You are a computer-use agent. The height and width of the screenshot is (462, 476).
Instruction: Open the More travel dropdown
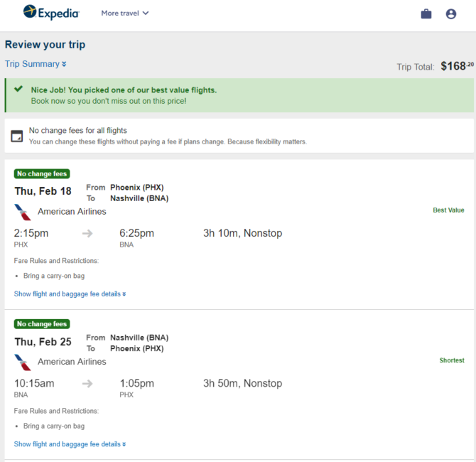point(125,13)
